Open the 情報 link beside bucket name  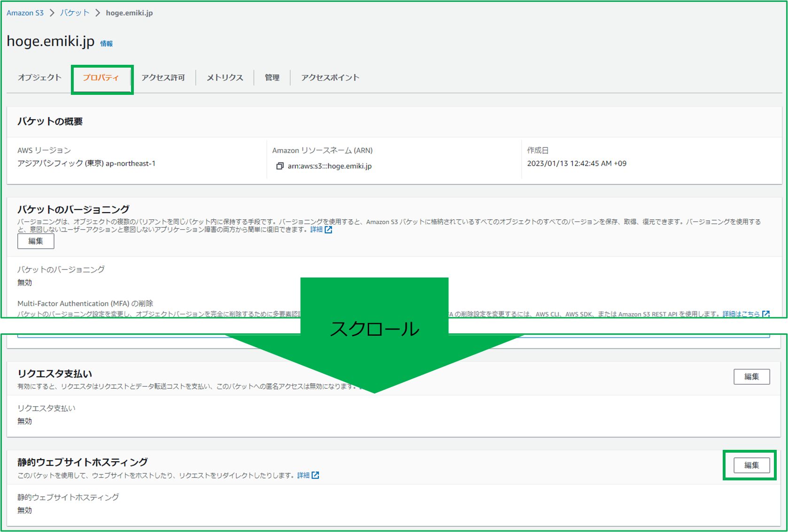coord(107,44)
